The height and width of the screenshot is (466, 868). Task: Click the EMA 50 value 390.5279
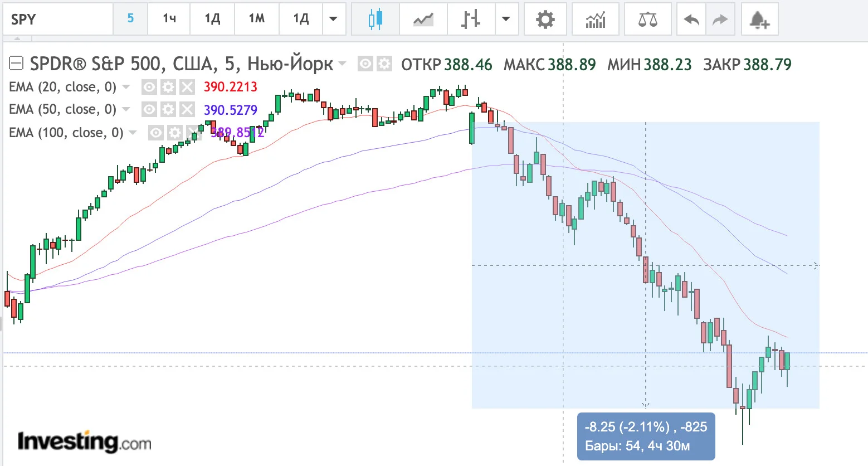point(231,110)
